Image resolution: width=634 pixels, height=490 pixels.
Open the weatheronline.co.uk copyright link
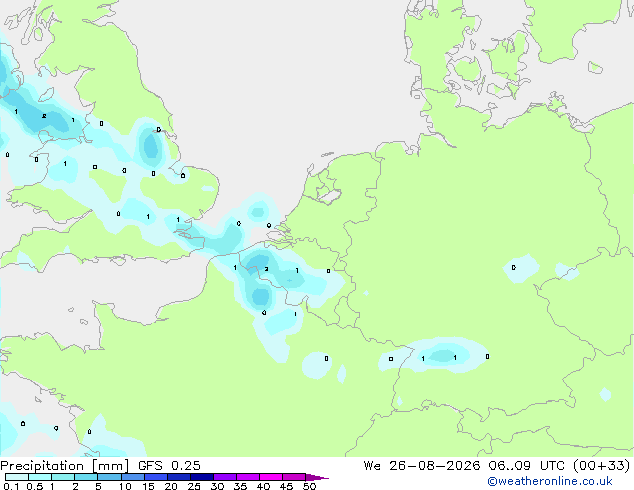(550, 481)
